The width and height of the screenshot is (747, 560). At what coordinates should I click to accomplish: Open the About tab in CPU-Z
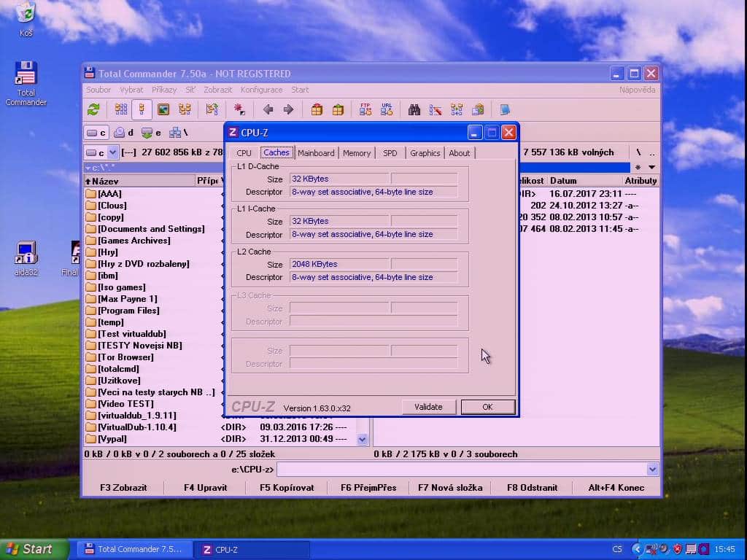(460, 153)
